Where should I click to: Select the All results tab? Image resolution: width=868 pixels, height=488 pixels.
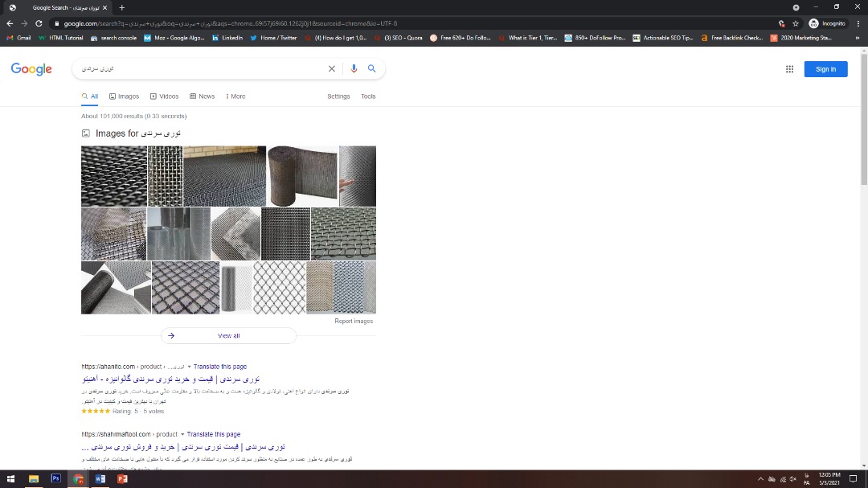(x=90, y=96)
